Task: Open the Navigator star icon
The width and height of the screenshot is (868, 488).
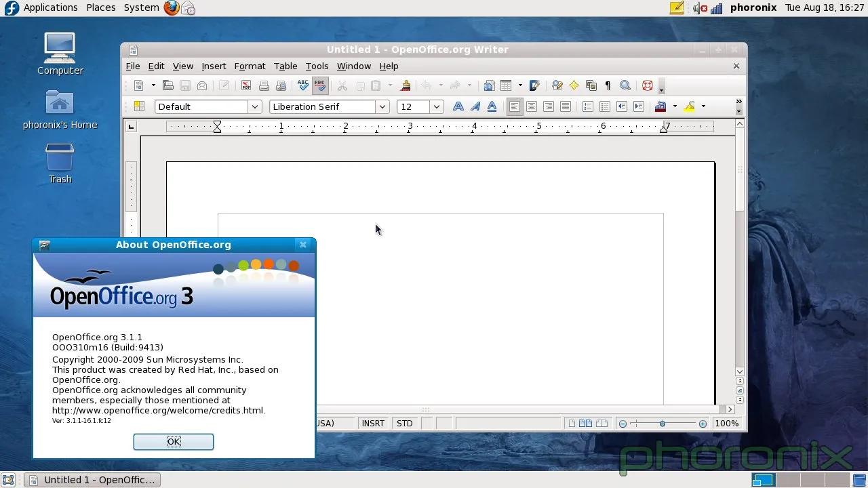Action: click(x=574, y=85)
